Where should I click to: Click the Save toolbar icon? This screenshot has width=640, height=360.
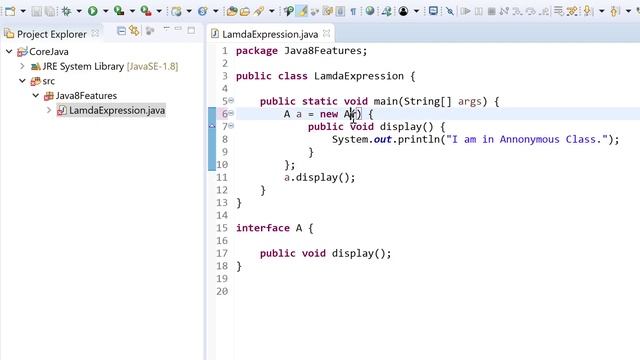point(37,11)
